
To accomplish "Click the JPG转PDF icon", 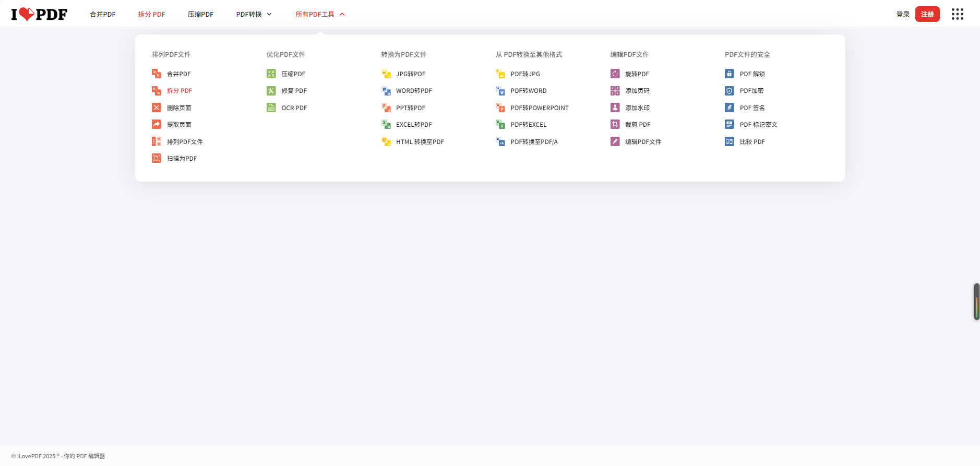I will [x=386, y=74].
